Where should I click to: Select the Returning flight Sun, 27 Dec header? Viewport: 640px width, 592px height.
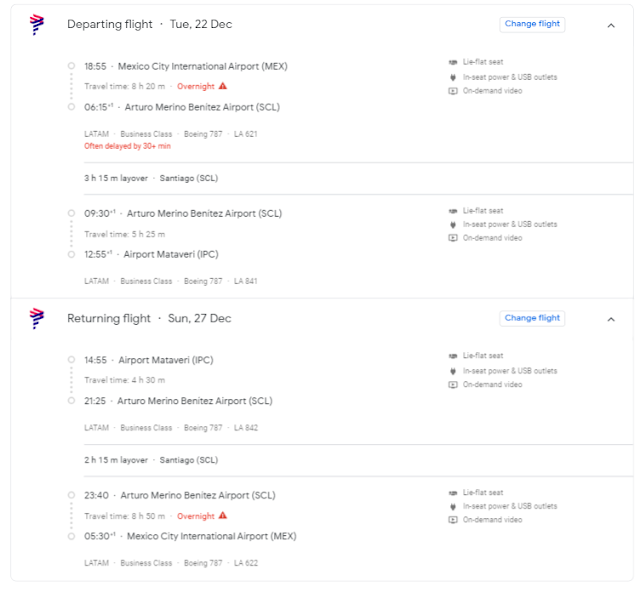(149, 318)
